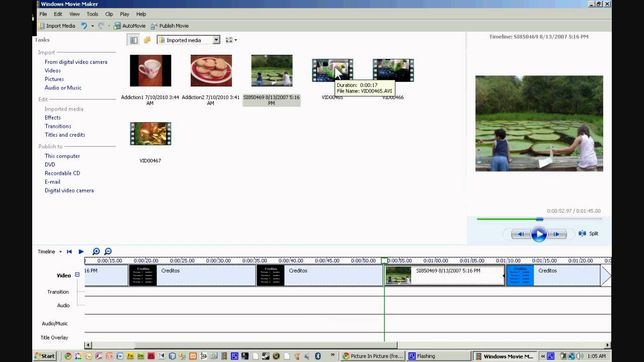Select the Creditos clip at 0:00:20

pos(192,276)
